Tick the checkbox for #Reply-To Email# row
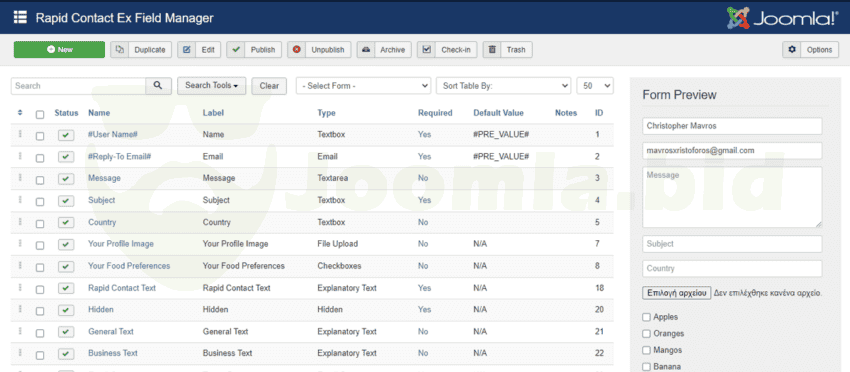Viewport: 850px width, 372px height. pos(40,158)
